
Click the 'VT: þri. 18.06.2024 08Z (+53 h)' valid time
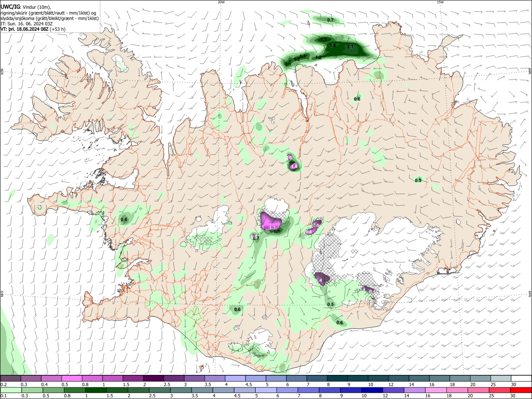click(33, 29)
